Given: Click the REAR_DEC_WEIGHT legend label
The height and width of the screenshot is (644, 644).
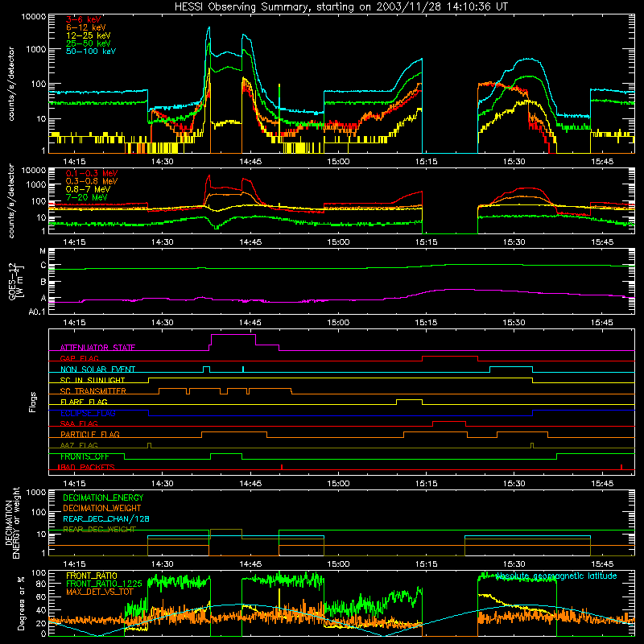Looking at the screenshot, I should (x=99, y=530).
